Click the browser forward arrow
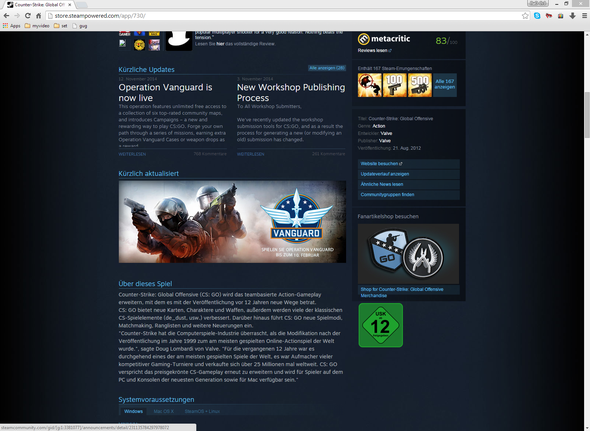590x431 pixels. coord(17,16)
